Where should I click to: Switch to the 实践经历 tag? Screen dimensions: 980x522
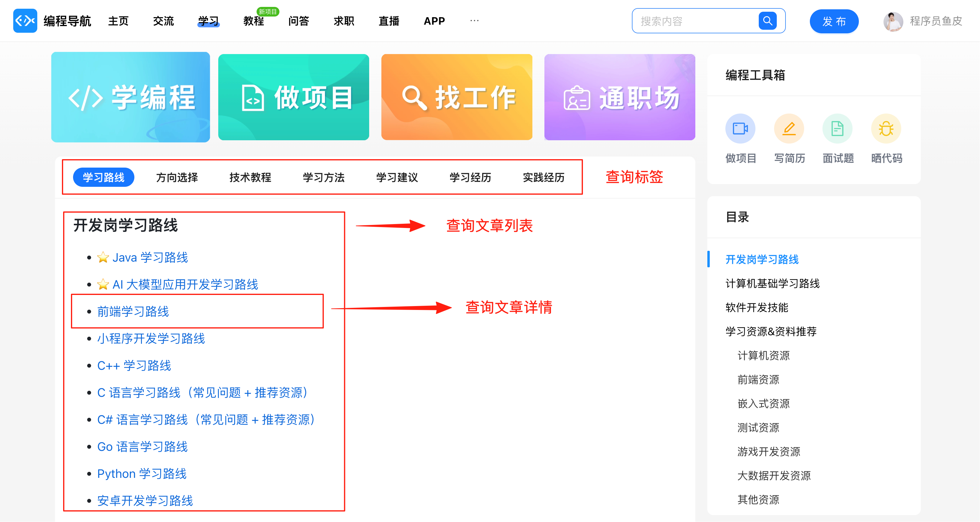click(543, 177)
